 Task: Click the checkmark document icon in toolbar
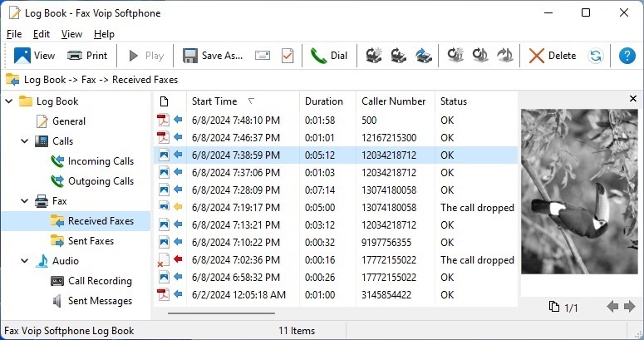click(x=288, y=56)
